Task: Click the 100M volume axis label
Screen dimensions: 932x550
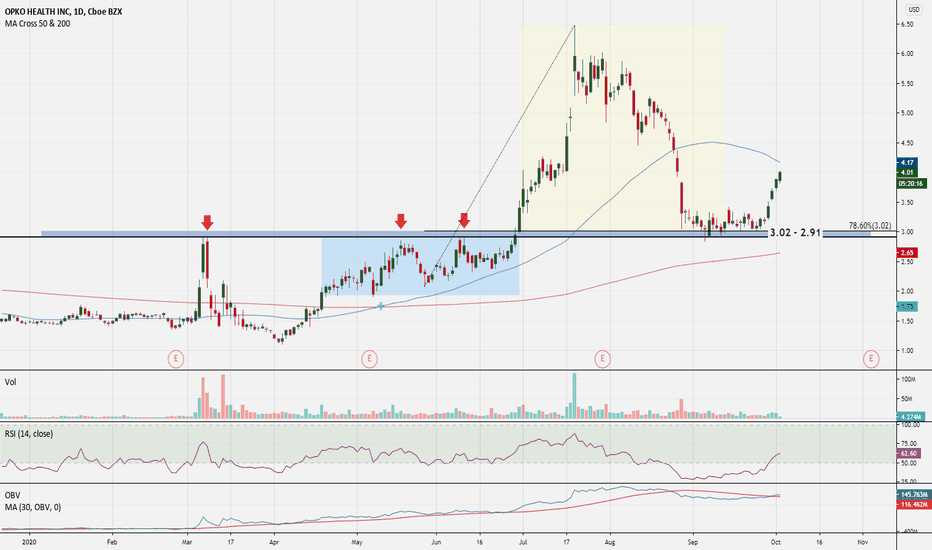Action: 908,379
